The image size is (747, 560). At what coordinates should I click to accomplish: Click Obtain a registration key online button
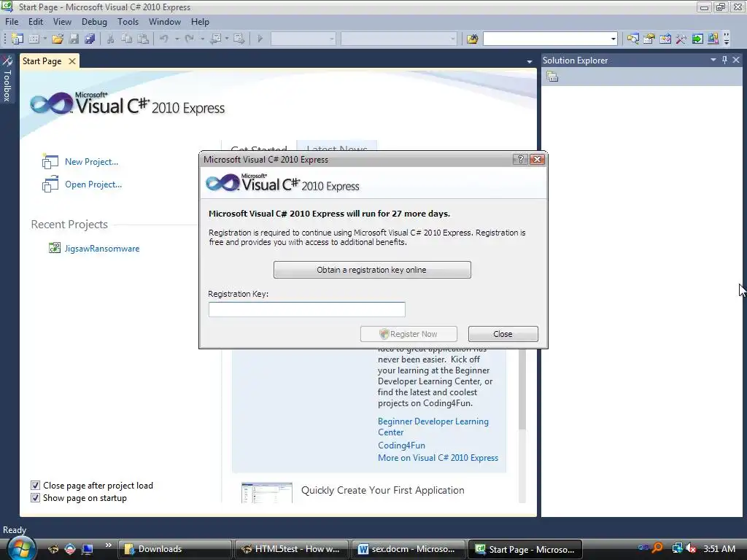point(372,270)
